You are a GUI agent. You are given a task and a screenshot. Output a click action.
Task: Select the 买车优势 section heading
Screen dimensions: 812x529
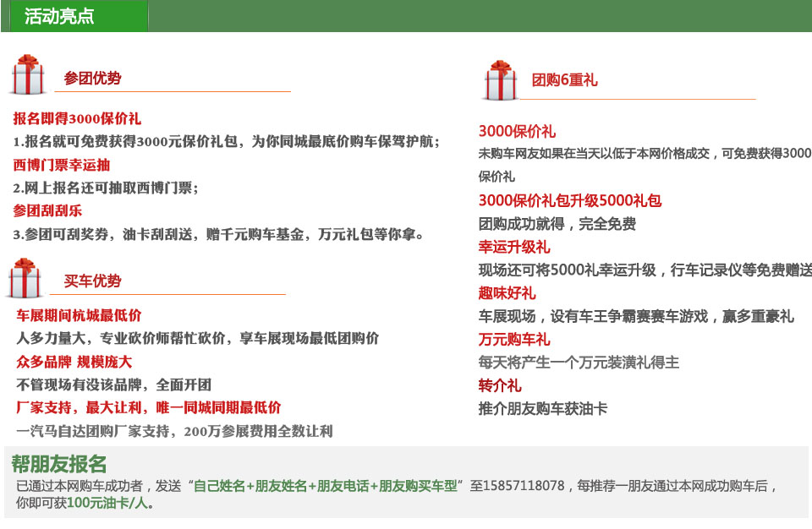click(x=92, y=281)
